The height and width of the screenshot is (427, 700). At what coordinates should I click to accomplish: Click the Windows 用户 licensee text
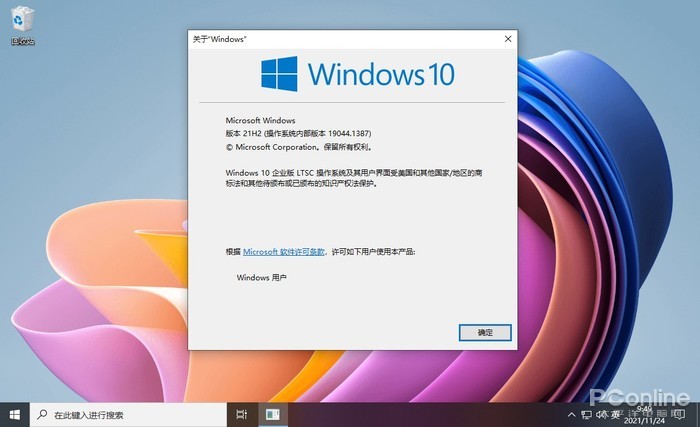[x=261, y=277]
